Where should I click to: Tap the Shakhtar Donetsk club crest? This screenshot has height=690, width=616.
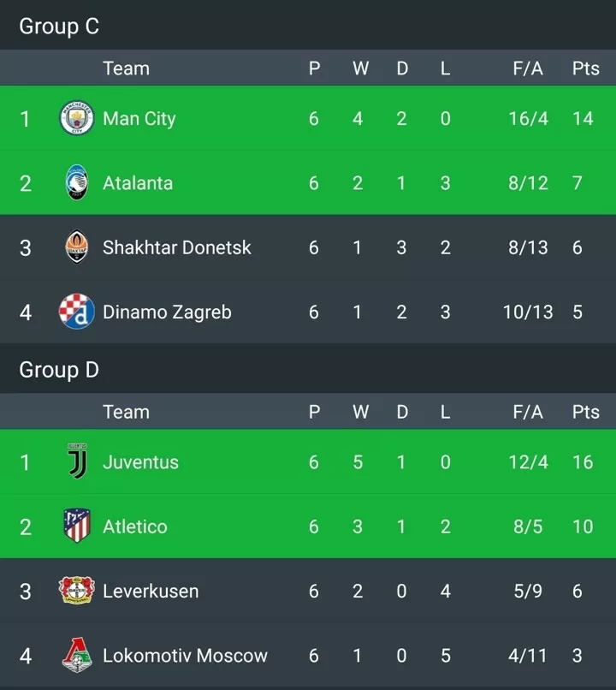[76, 247]
